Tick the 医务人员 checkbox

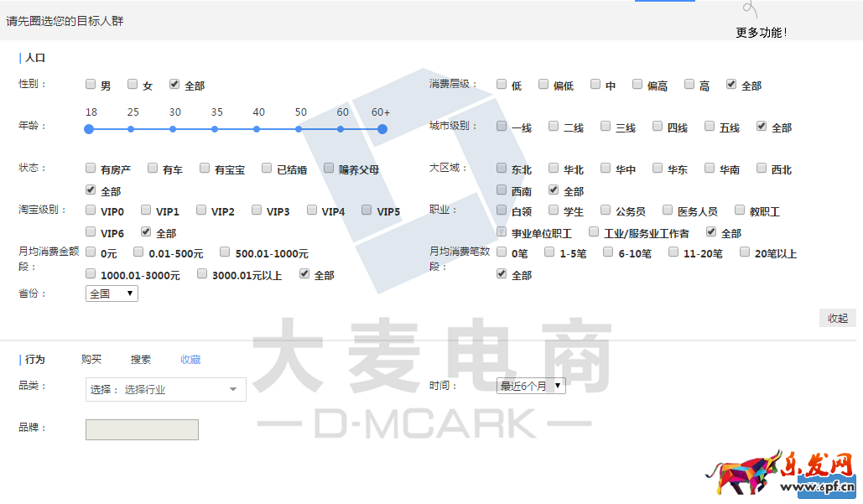click(x=668, y=210)
